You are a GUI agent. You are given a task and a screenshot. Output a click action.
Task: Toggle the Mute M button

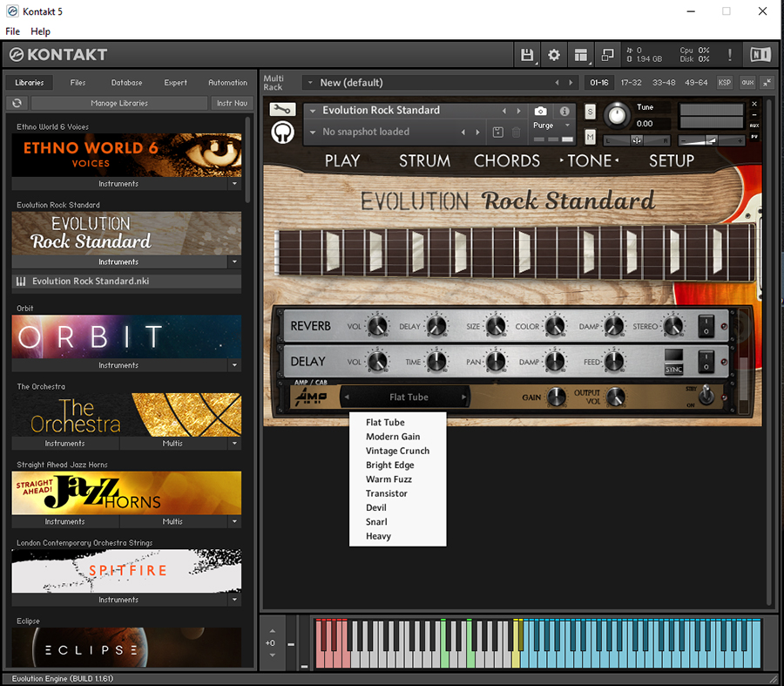click(591, 136)
